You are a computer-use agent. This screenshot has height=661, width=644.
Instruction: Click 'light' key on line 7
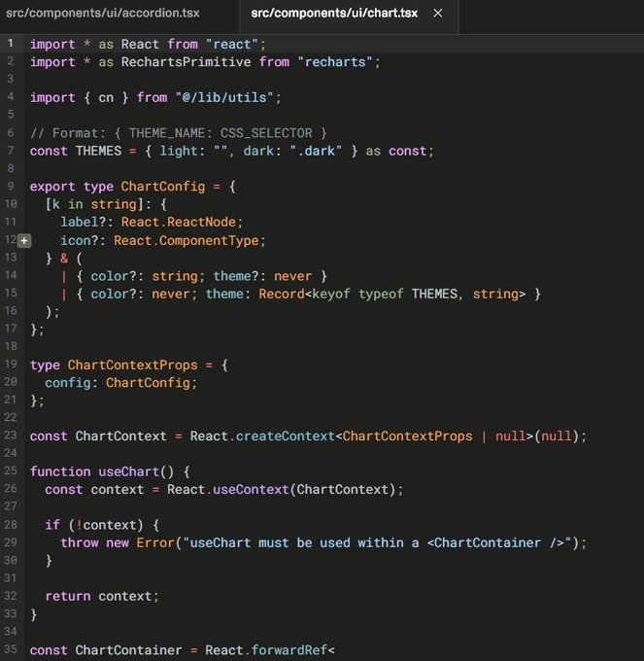pos(179,151)
